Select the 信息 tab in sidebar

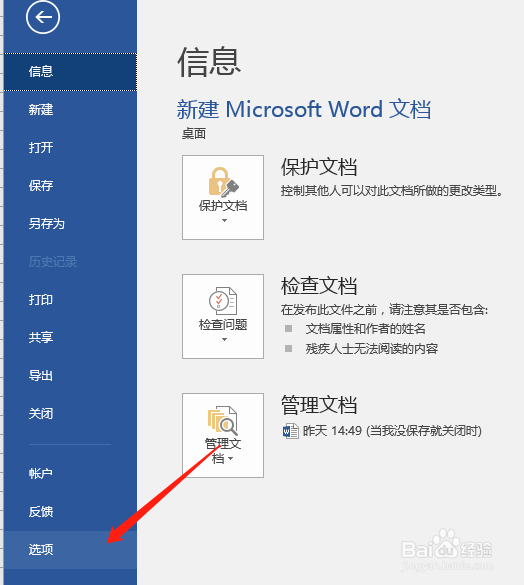[x=70, y=72]
